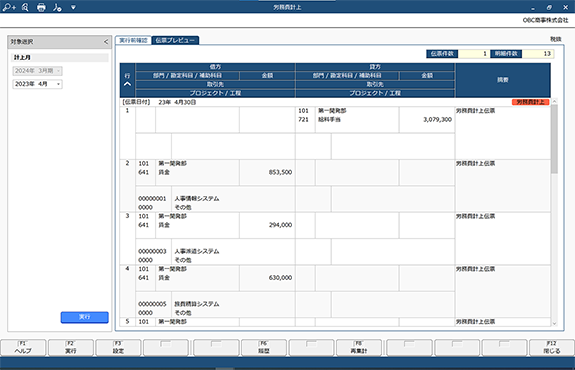The image size is (575, 370).
Task: Click the zoom-in magnifier icon
Action: pyautogui.click(x=9, y=7)
